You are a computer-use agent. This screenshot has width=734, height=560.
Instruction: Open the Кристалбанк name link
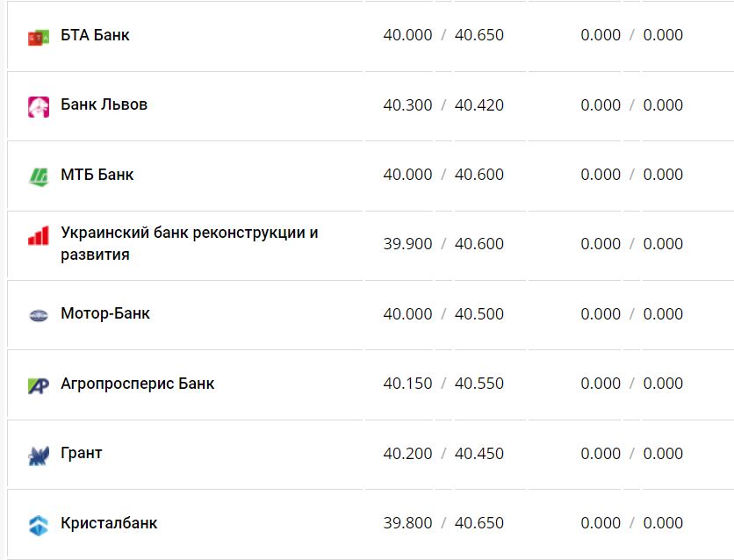(108, 522)
